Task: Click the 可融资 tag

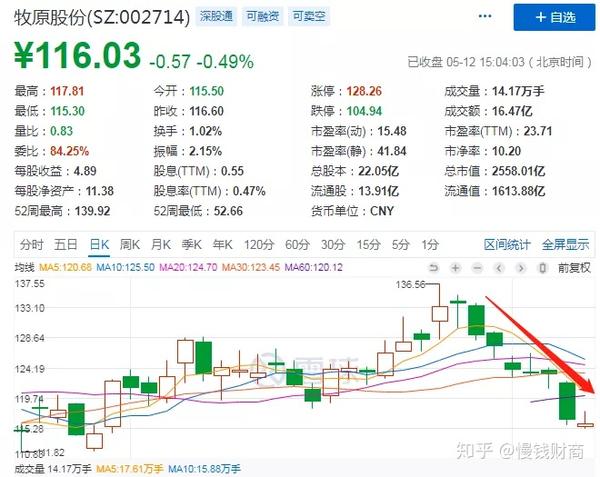Action: 262,16
